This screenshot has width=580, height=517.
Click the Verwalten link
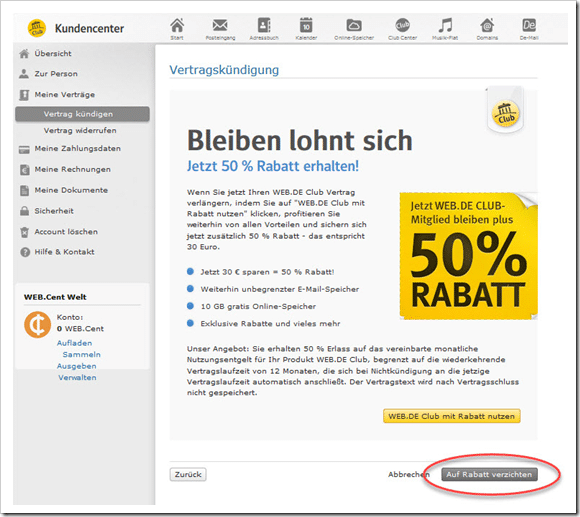click(77, 378)
